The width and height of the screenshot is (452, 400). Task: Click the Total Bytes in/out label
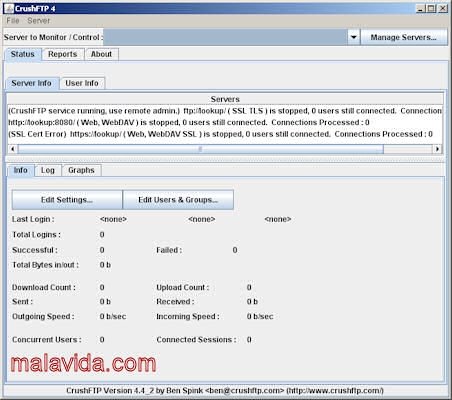coord(45,265)
